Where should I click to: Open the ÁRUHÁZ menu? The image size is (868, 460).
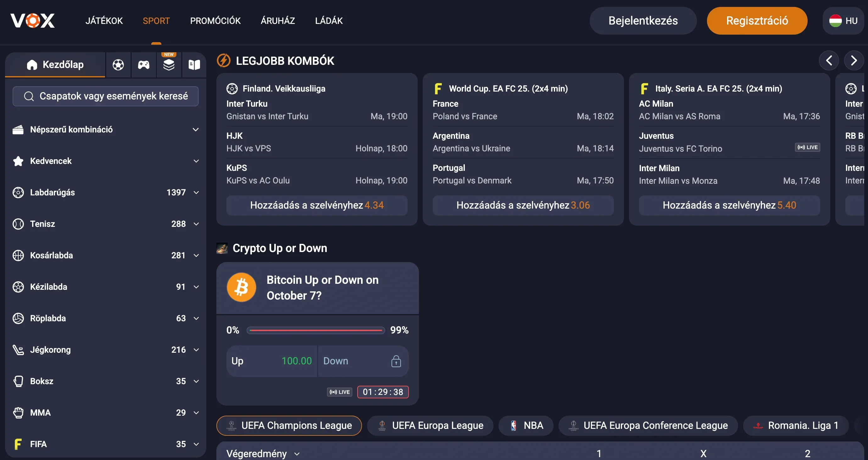278,21
